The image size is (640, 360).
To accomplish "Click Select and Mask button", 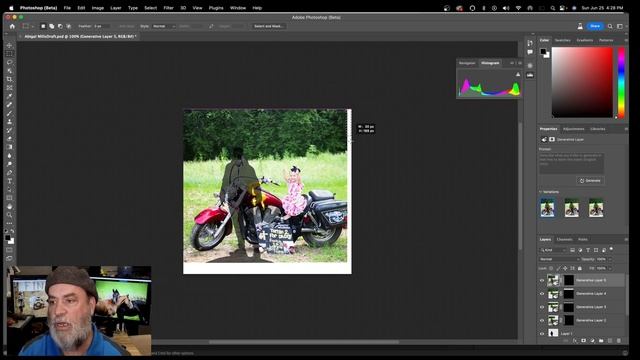I will click(x=268, y=26).
